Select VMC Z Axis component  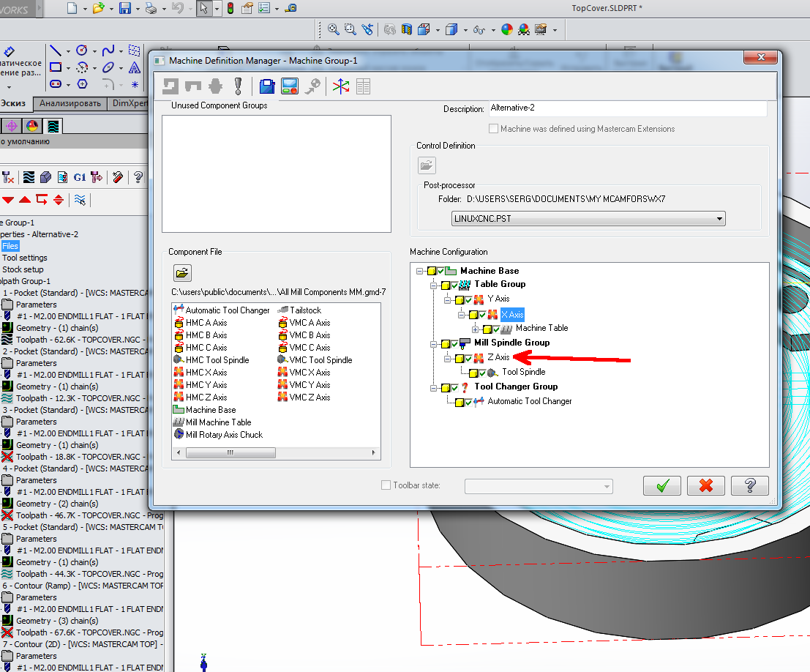point(304,397)
